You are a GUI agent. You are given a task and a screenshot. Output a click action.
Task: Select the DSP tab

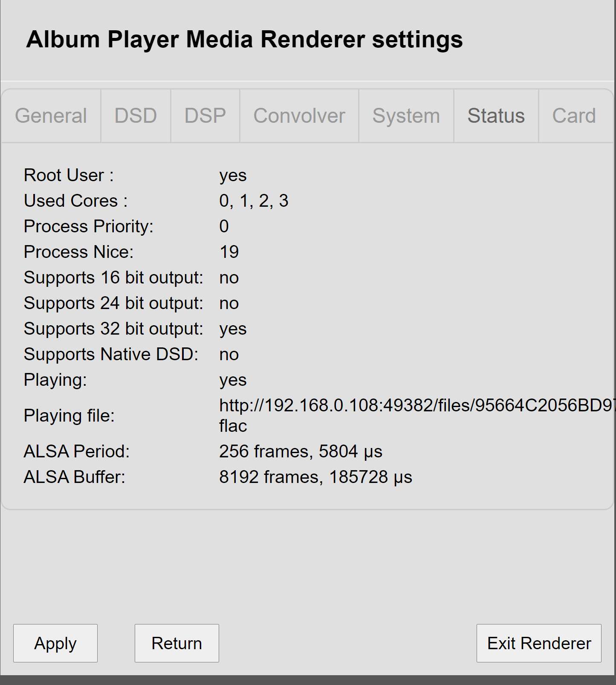click(205, 116)
